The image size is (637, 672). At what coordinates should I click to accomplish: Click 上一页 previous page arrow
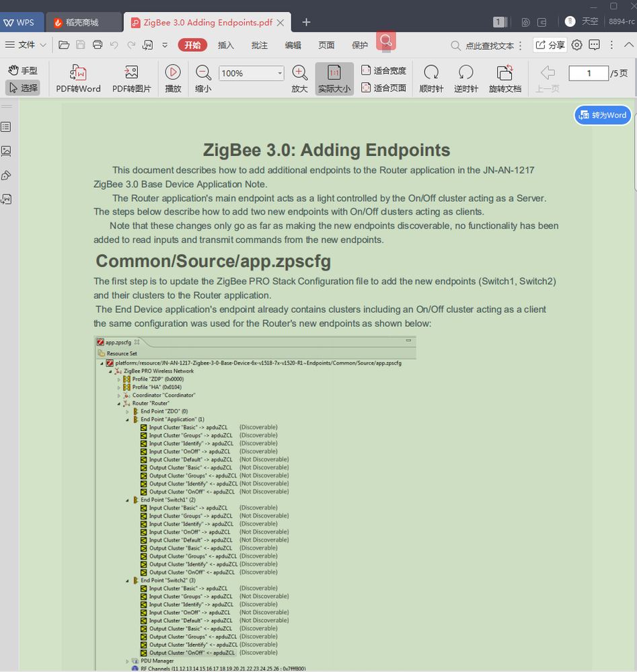(x=548, y=79)
